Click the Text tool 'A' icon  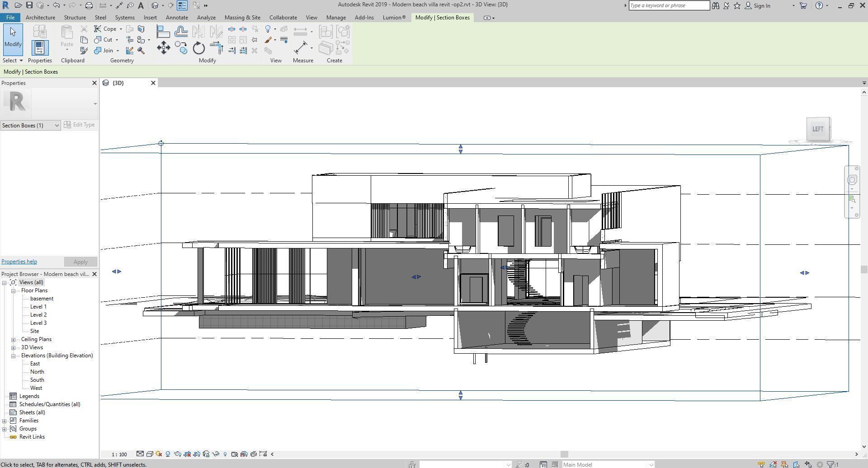pyautogui.click(x=141, y=5)
